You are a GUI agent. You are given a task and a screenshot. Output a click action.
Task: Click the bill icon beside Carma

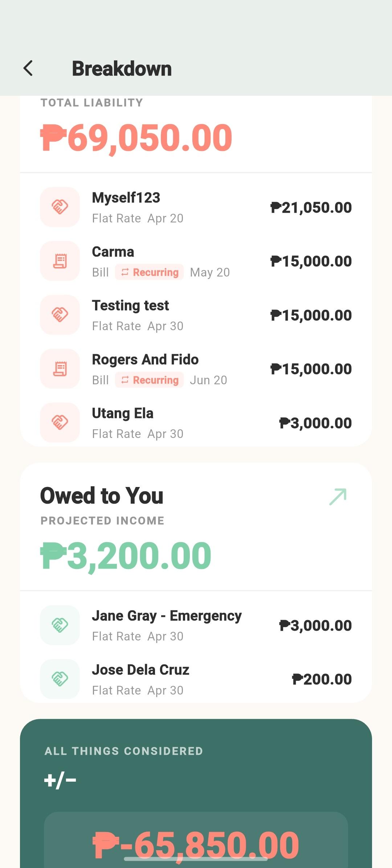click(60, 261)
